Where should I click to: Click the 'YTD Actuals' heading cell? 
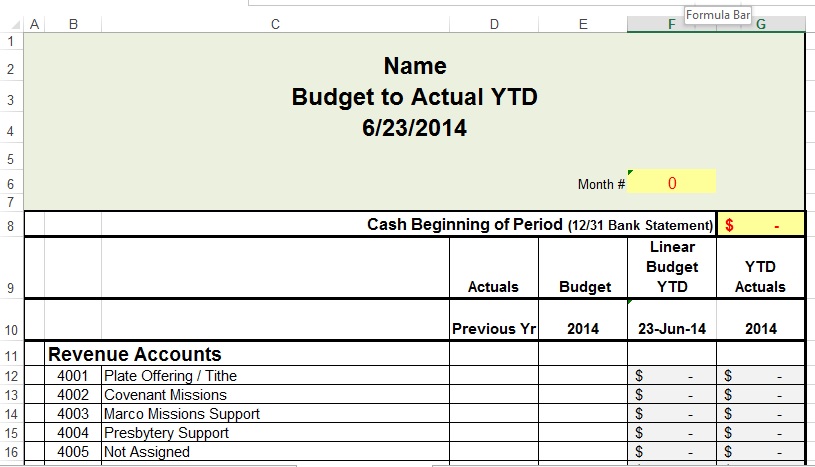tap(761, 268)
